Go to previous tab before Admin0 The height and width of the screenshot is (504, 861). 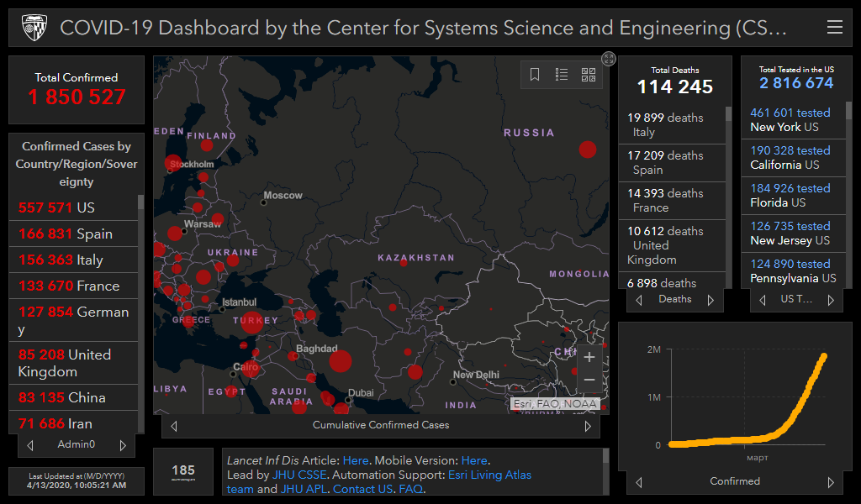31,445
